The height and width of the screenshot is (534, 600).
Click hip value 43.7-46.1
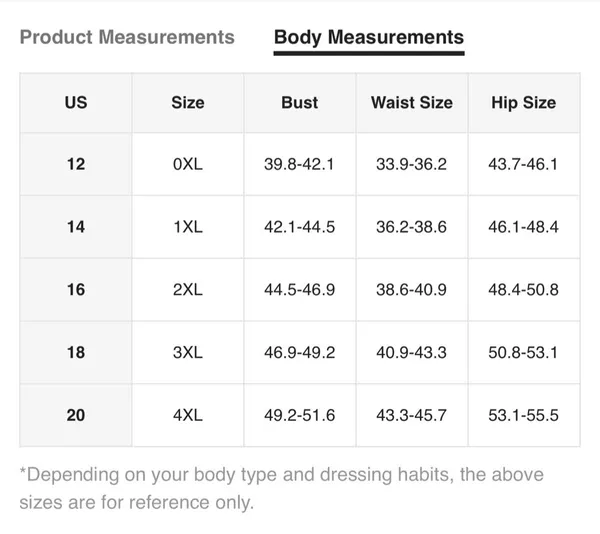524,164
